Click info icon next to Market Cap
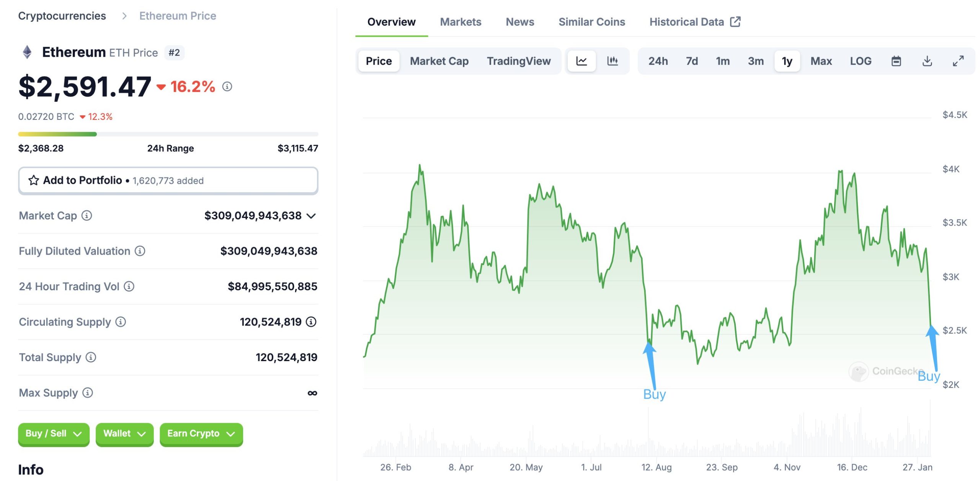This screenshot has width=980, height=481. pos(87,216)
